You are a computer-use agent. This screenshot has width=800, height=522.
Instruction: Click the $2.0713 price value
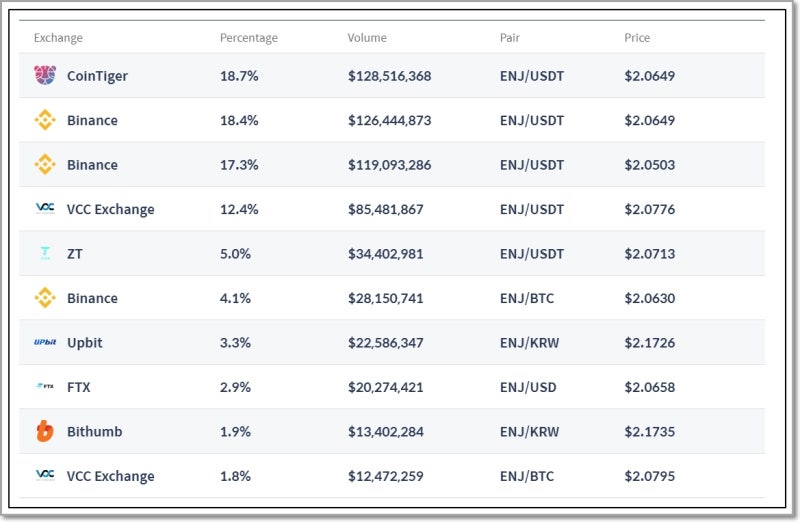649,254
